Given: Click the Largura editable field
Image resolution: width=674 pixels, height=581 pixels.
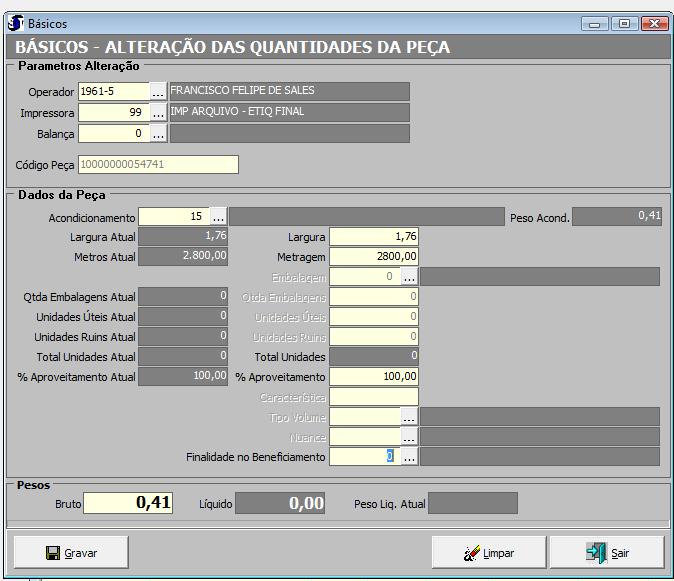Looking at the screenshot, I should (373, 237).
